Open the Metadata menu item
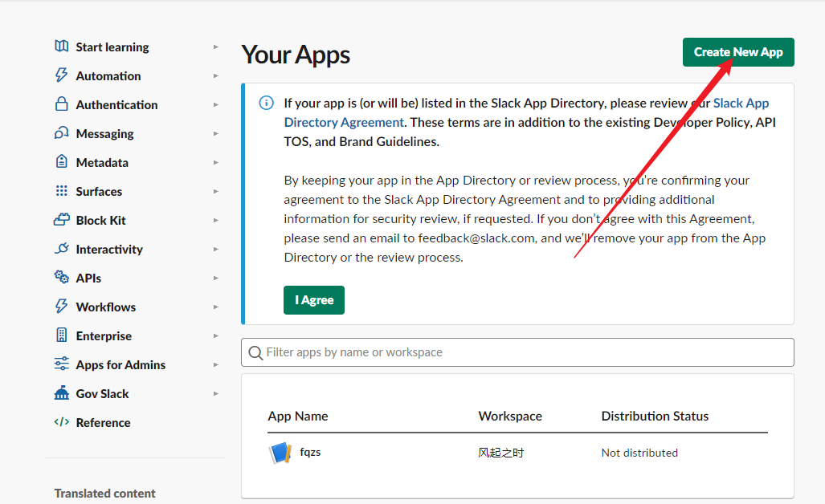Screen dimensions: 825x504 (x=102, y=162)
